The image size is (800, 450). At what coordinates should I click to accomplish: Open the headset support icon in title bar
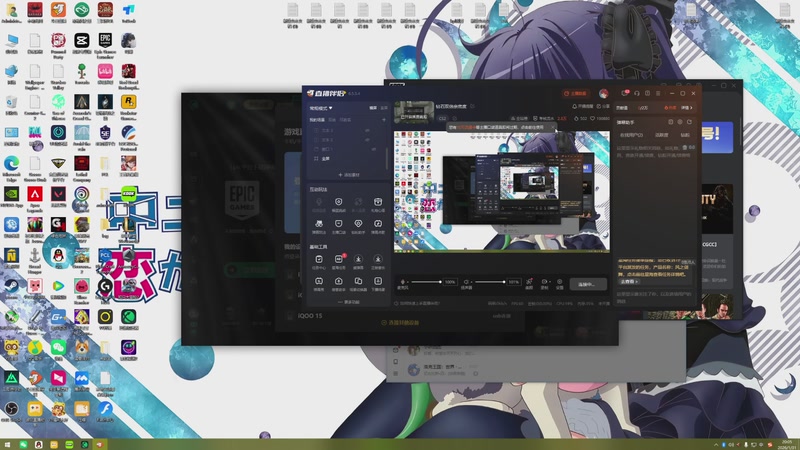(637, 93)
